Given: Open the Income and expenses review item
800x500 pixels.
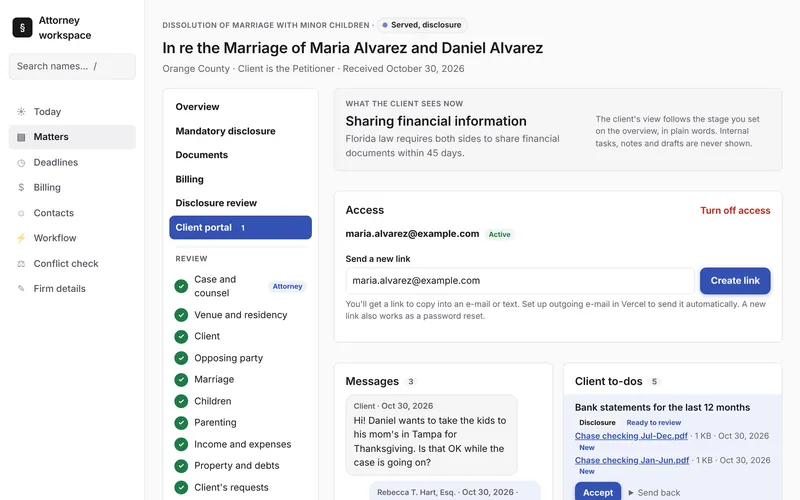Looking at the screenshot, I should click(240, 444).
